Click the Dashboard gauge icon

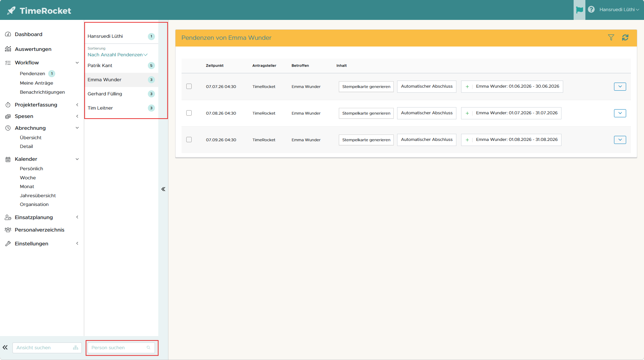tap(8, 34)
